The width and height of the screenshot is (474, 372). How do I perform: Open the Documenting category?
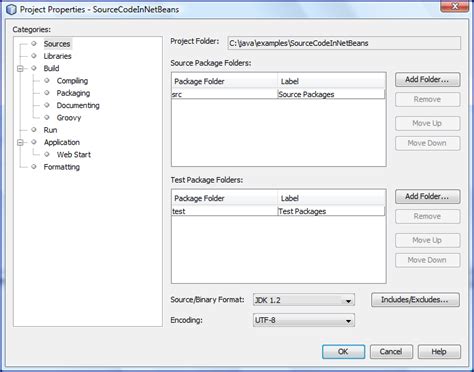(78, 105)
